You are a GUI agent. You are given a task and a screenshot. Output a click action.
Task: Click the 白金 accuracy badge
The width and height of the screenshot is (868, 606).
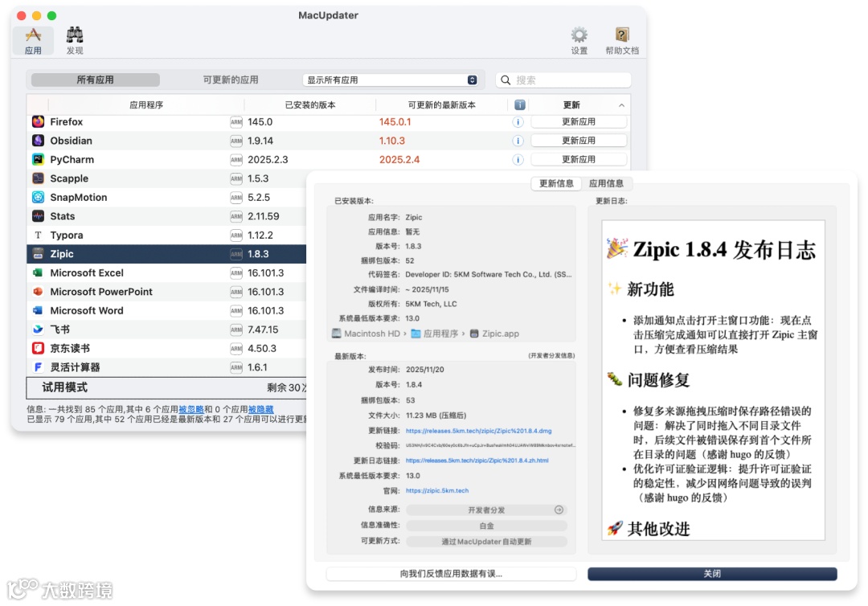(x=486, y=526)
